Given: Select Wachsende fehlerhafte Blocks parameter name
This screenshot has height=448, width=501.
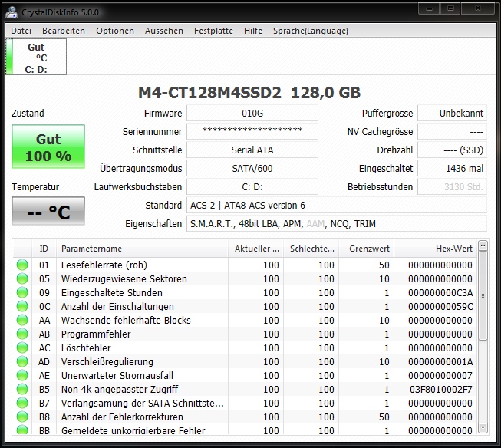Looking at the screenshot, I should (x=126, y=320).
